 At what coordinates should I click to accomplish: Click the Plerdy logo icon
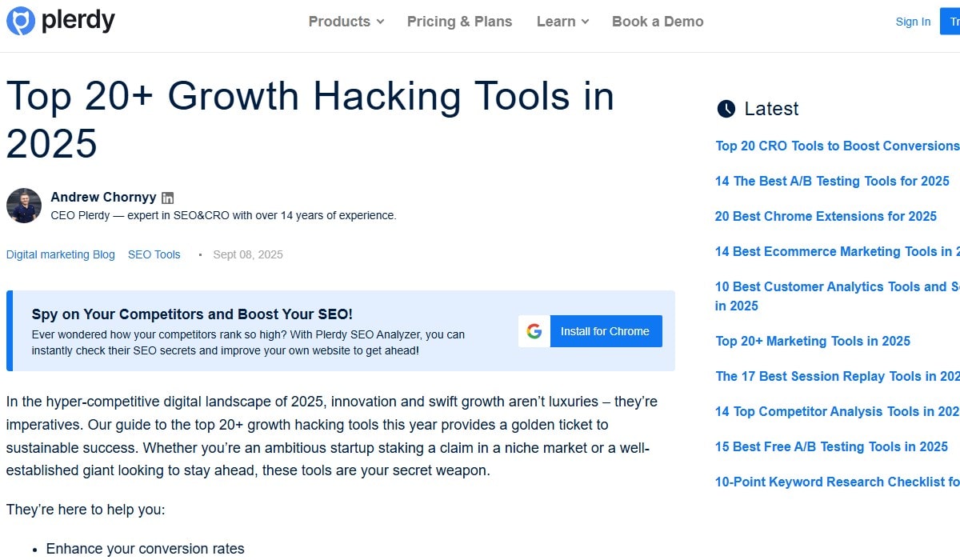click(21, 21)
